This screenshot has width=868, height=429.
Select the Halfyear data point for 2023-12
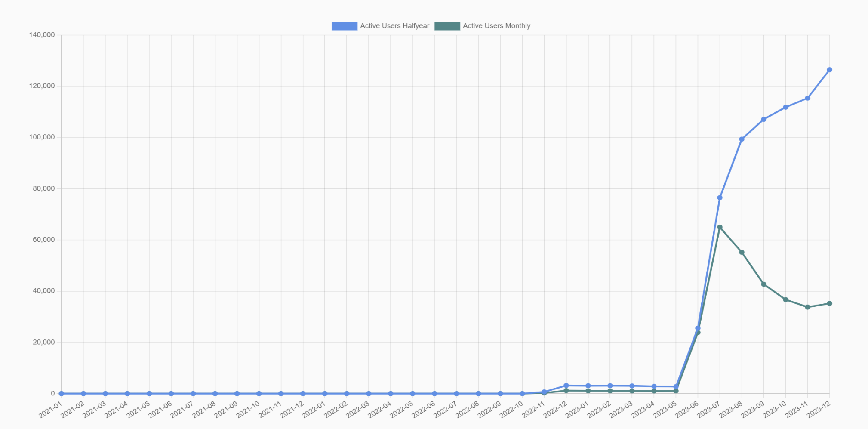tap(829, 70)
